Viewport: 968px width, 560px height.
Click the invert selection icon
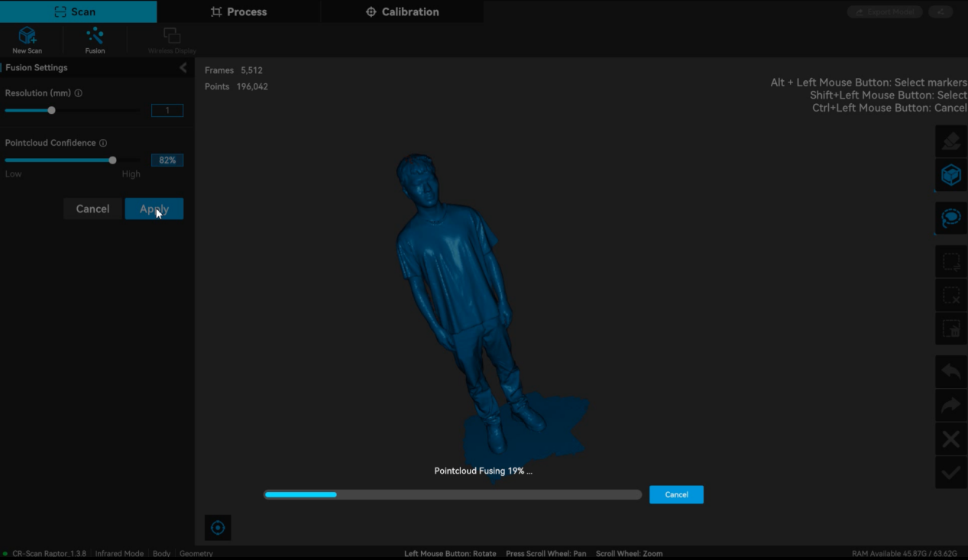point(950,262)
